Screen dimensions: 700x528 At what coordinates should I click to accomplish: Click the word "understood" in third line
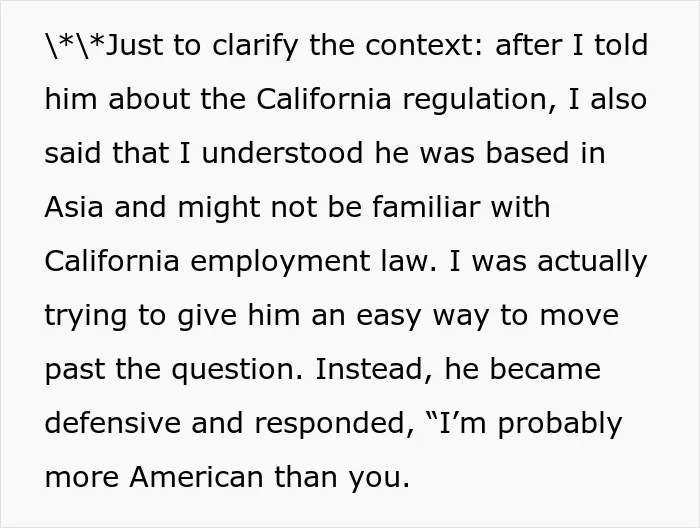point(282,153)
